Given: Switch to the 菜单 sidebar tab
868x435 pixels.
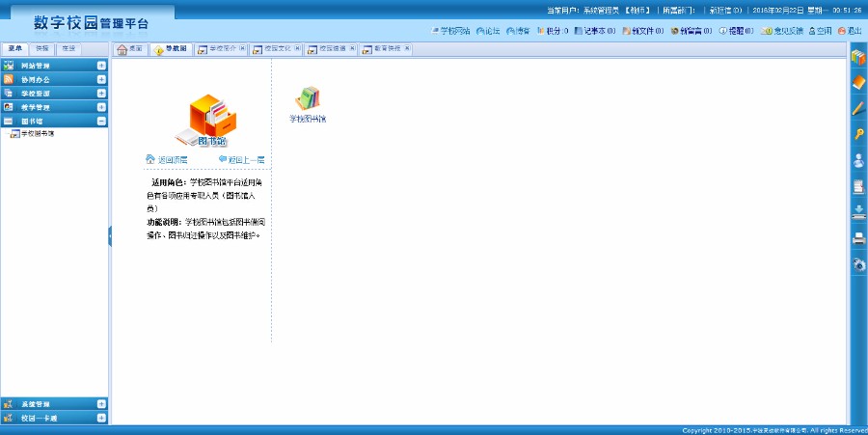Looking at the screenshot, I should (x=14, y=48).
